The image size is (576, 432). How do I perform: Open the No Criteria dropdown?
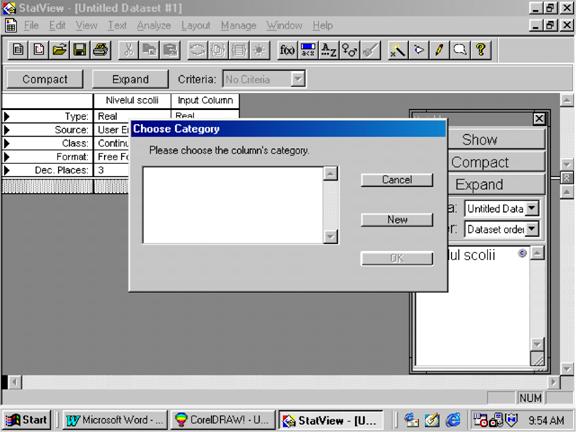(x=298, y=79)
